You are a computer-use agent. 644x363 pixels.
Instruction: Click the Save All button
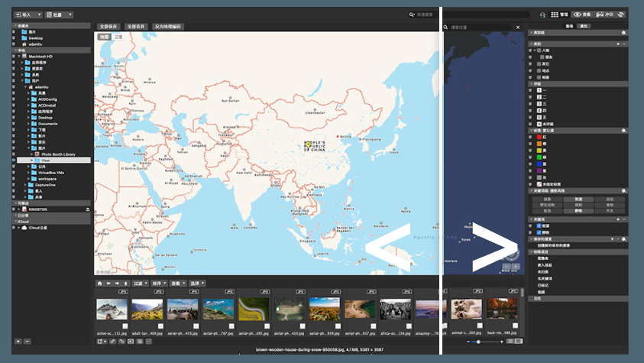coord(108,26)
